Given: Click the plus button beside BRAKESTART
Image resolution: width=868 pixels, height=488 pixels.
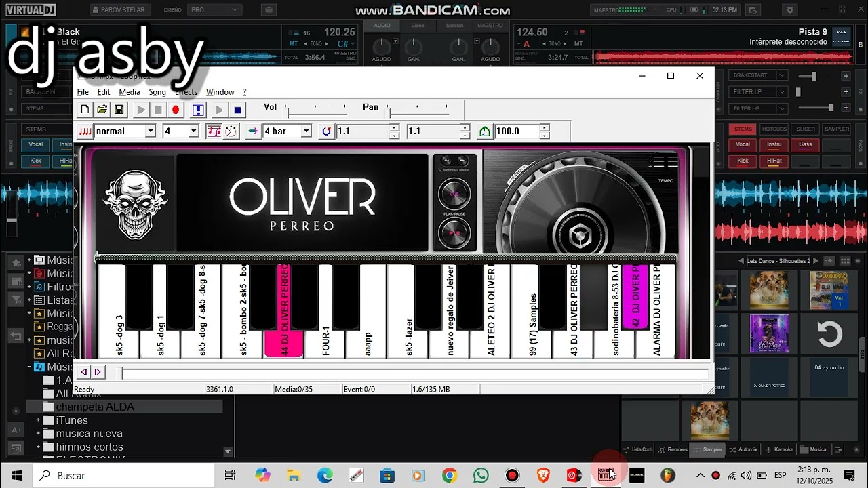Looking at the screenshot, I should click(846, 76).
